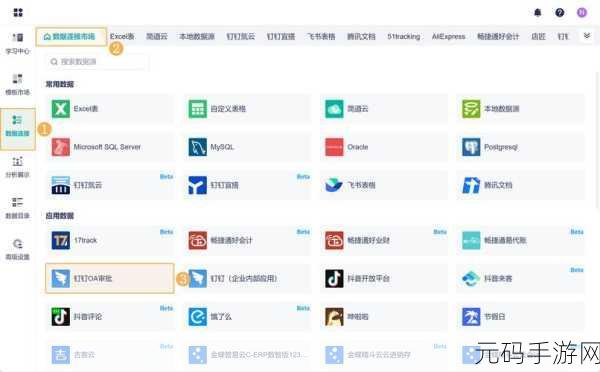Open the help question mark icon
This screenshot has width=600, height=372.
click(x=559, y=13)
